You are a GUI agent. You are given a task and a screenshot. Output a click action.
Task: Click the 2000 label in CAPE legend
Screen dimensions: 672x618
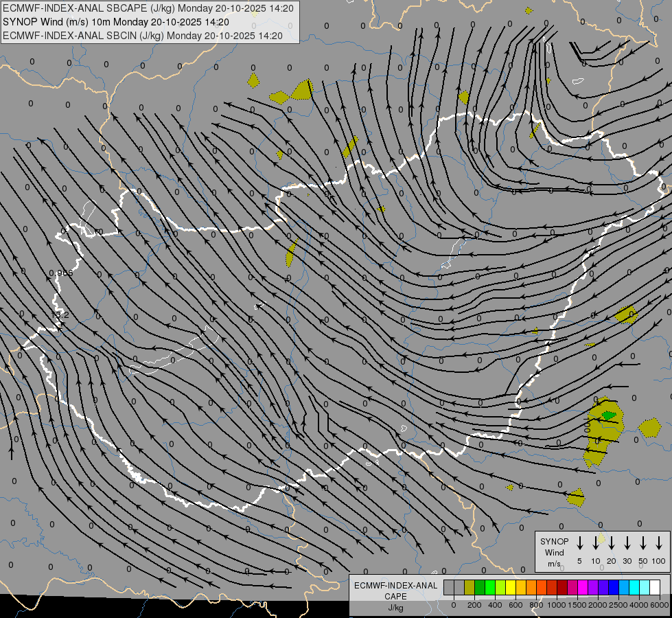pyautogui.click(x=598, y=605)
